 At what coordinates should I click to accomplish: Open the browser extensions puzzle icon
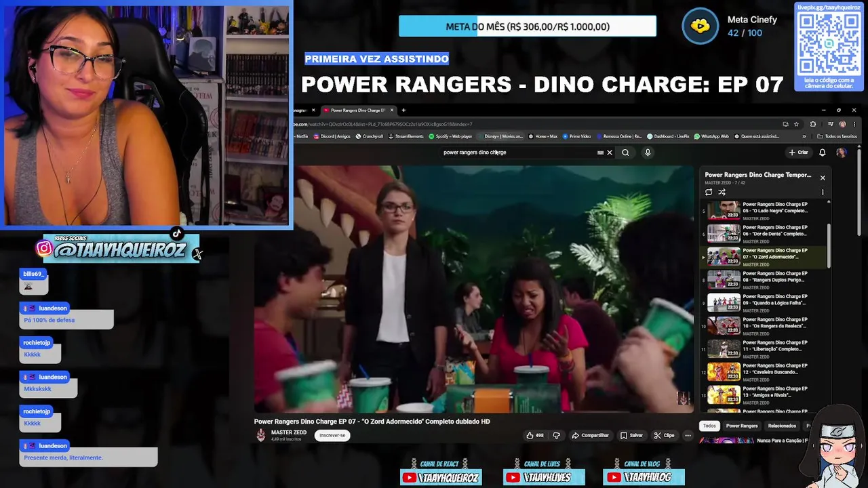click(813, 124)
